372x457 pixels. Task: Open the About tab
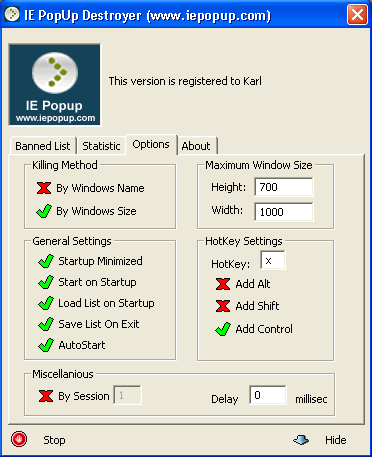(x=196, y=146)
